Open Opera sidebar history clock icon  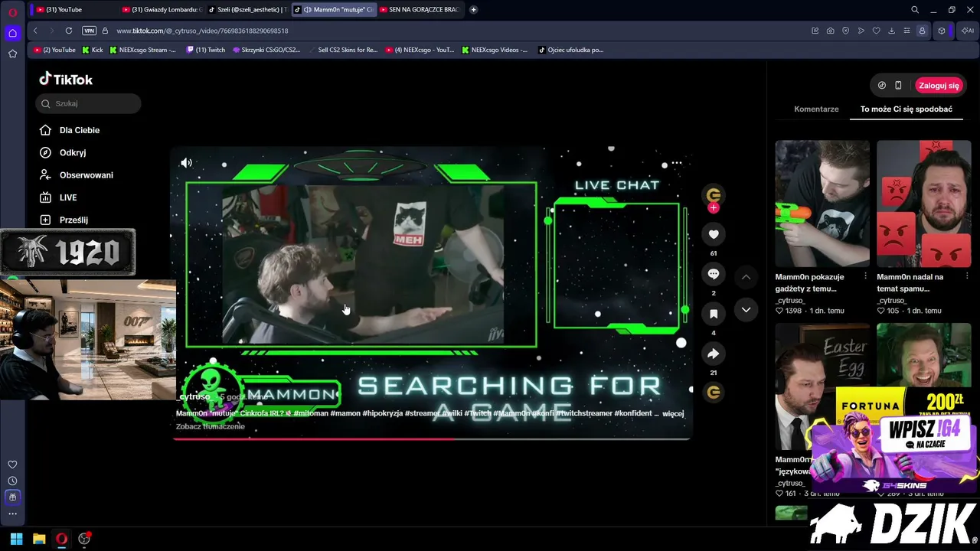12,481
